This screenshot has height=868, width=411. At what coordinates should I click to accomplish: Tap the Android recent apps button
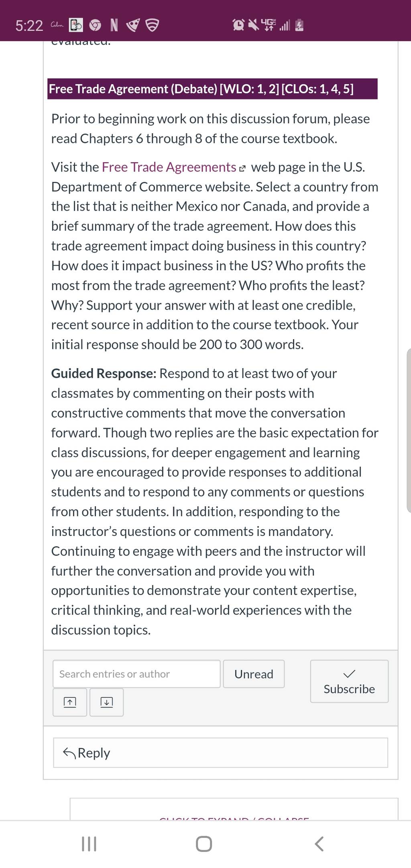[x=89, y=844]
